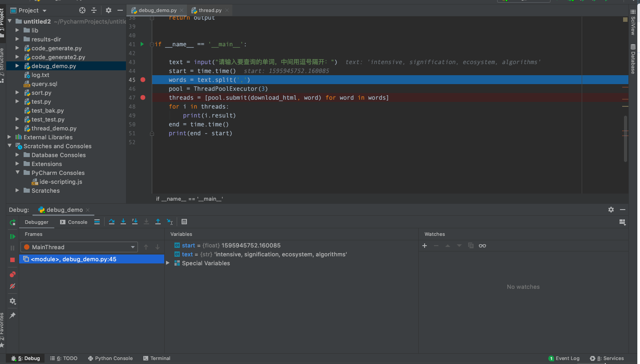Run main from gutter arrow line 41
The image size is (640, 364).
(x=142, y=44)
